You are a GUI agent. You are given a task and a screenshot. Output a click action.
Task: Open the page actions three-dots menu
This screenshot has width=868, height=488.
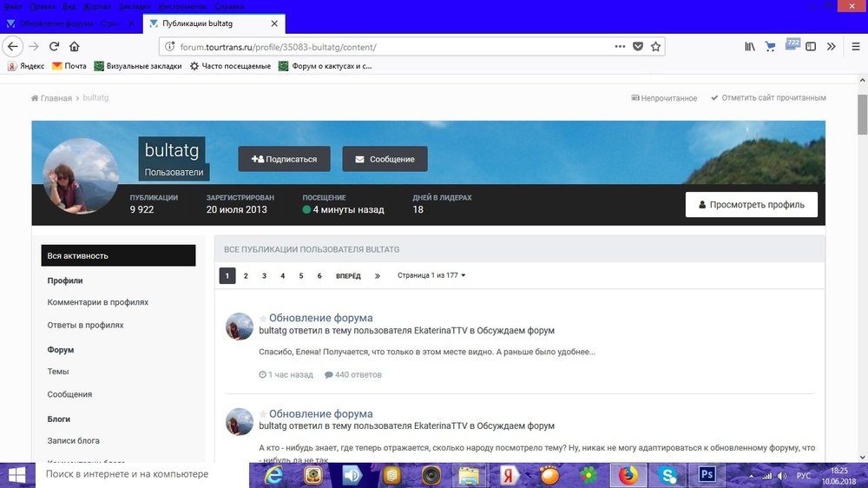pyautogui.click(x=620, y=47)
